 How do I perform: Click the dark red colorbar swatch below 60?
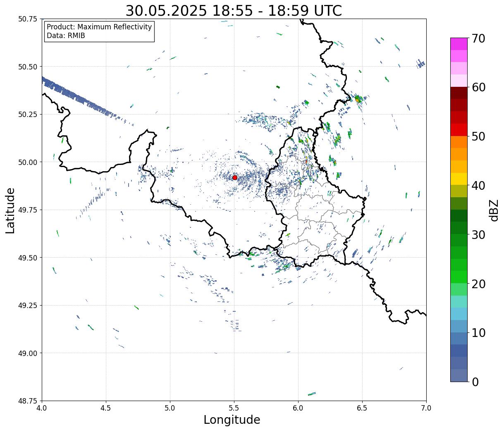click(x=459, y=93)
